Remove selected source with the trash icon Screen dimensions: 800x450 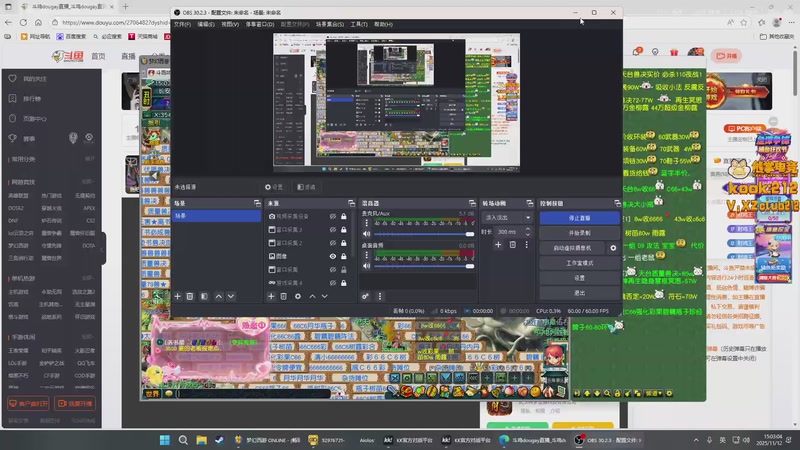[284, 296]
